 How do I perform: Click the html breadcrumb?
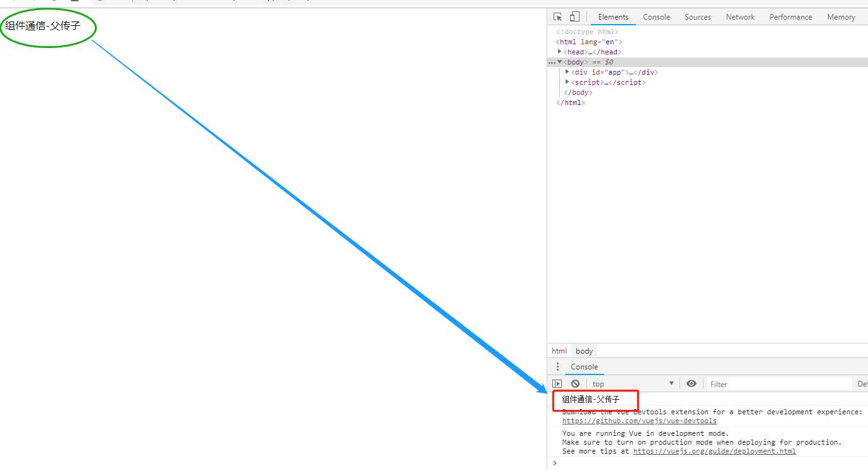[x=559, y=351]
